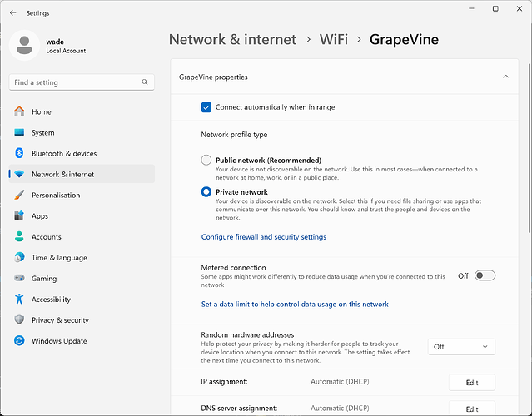This screenshot has width=532, height=416.
Task: Maximize the Settings window
Action: (495, 9)
